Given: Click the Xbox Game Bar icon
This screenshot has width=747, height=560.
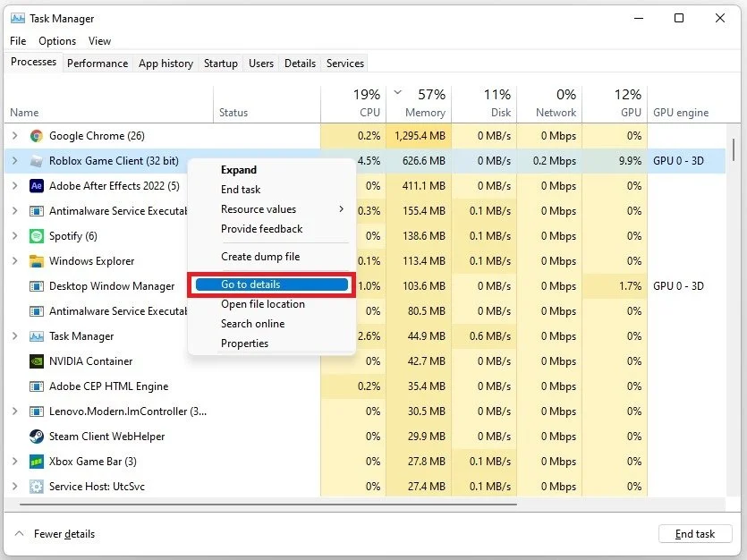Looking at the screenshot, I should tap(36, 462).
